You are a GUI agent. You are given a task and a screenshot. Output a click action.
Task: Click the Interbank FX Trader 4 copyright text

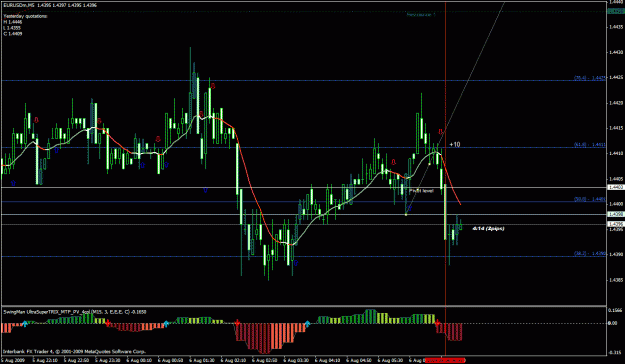(74, 352)
